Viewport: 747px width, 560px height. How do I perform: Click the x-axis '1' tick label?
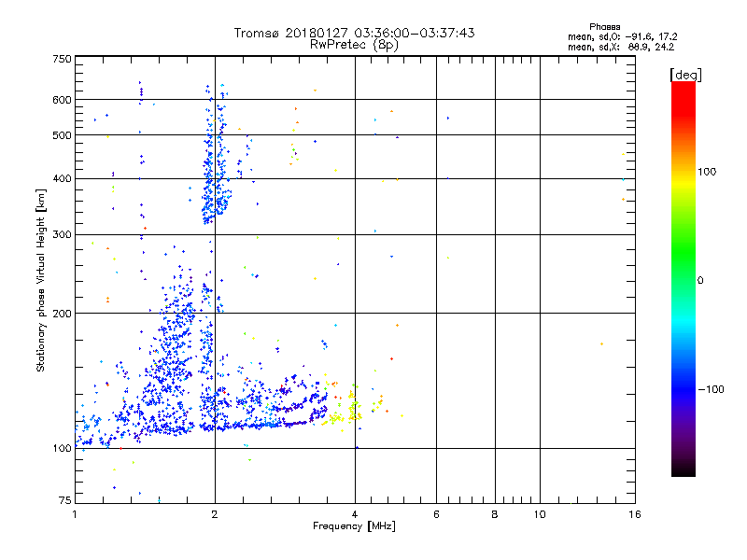[x=75, y=514]
